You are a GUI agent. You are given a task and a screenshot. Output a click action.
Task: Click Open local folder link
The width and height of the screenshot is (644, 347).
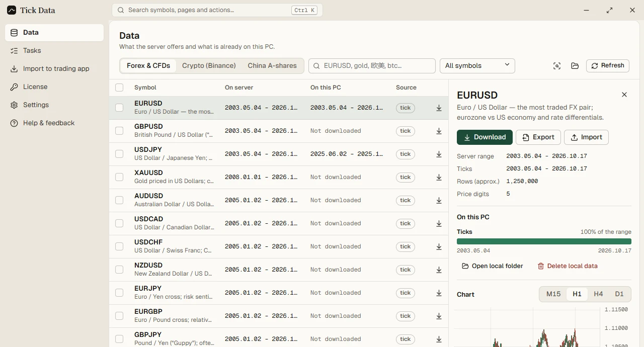point(493,266)
